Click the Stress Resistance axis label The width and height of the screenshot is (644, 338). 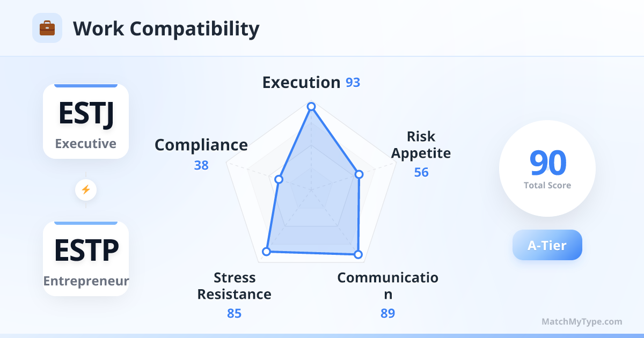tap(235, 286)
